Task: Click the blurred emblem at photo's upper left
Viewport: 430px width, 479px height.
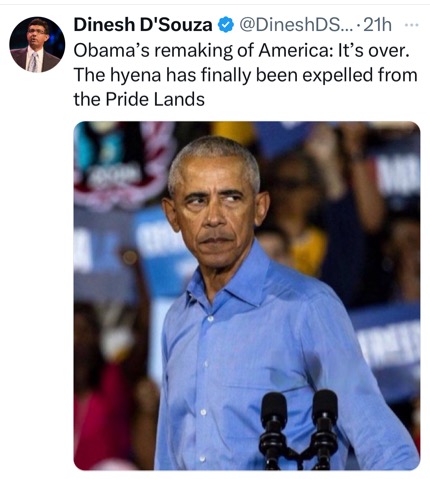Action: (123, 165)
